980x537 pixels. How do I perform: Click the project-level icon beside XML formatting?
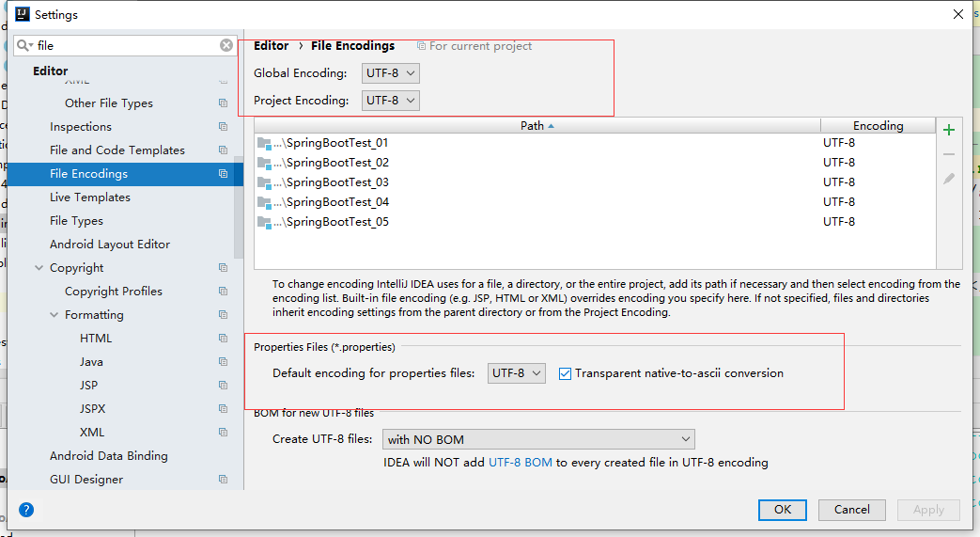(x=223, y=432)
